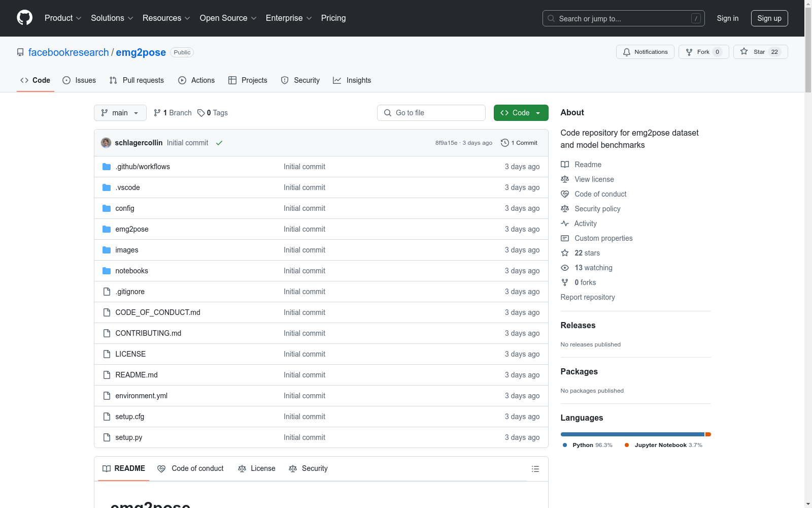
Task: Open the Notifications bell button
Action: pos(645,52)
